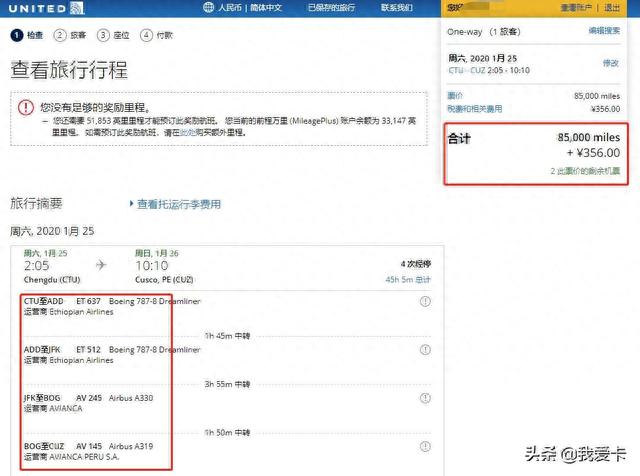The height and width of the screenshot is (476, 640).
Task: Click the 4 次经停 stops label
Action: tap(416, 264)
